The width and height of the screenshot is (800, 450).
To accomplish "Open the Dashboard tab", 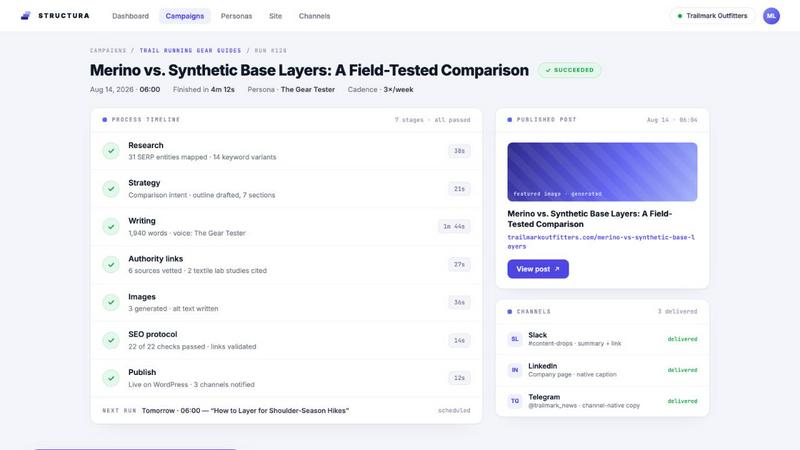I will 131,16.
